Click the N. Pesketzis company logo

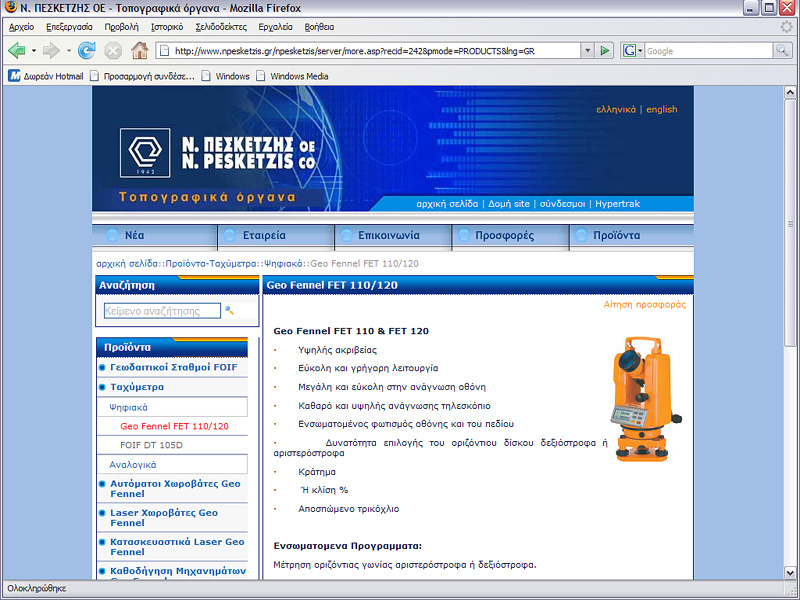click(145, 153)
